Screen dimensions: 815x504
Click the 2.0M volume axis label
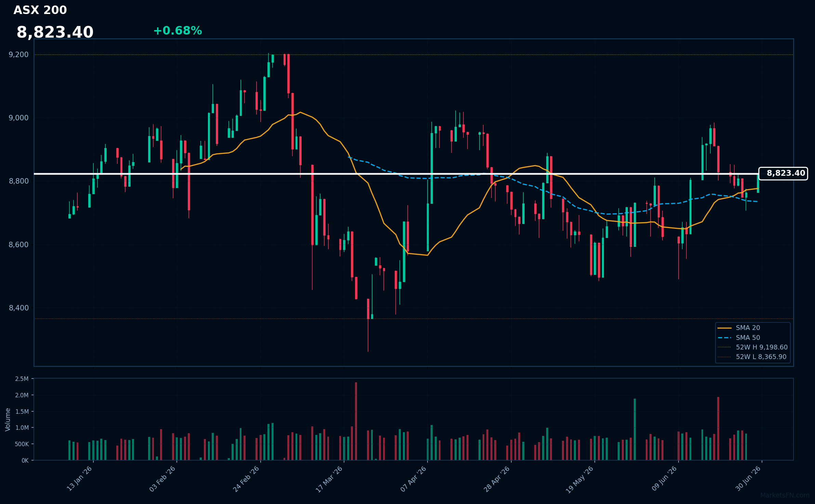coord(22,395)
